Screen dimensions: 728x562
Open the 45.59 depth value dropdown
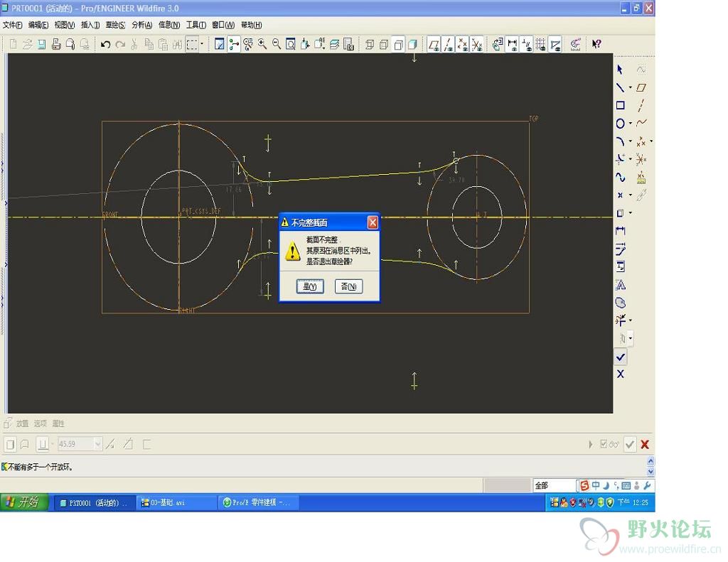[x=97, y=444]
